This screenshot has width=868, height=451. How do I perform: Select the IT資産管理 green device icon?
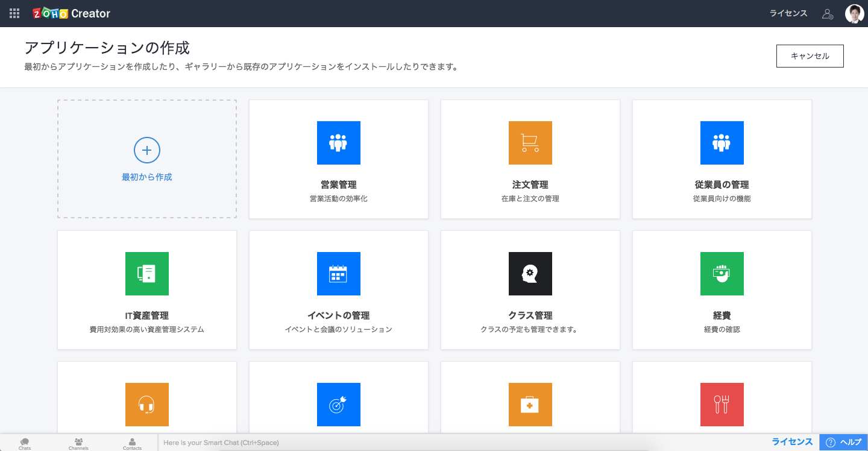147,274
